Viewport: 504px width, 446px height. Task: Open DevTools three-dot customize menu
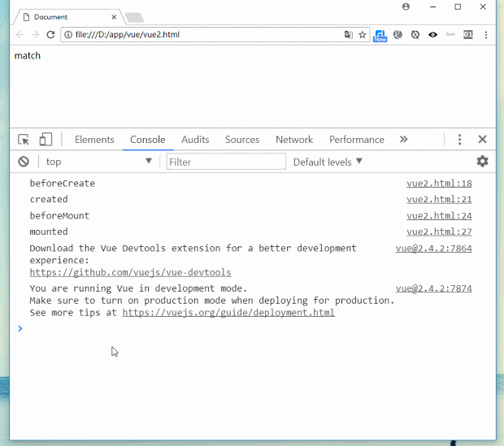[459, 140]
